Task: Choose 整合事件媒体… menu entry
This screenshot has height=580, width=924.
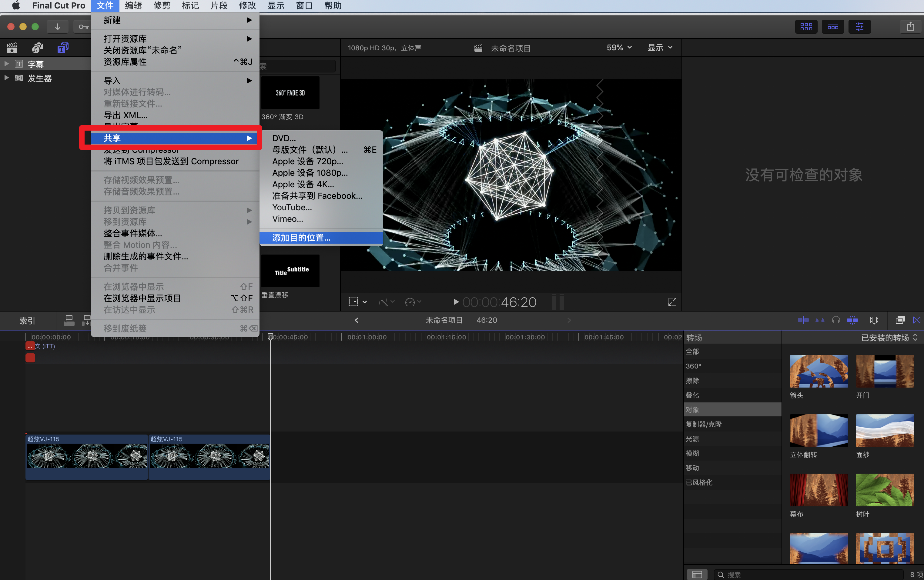Action: tap(175, 233)
